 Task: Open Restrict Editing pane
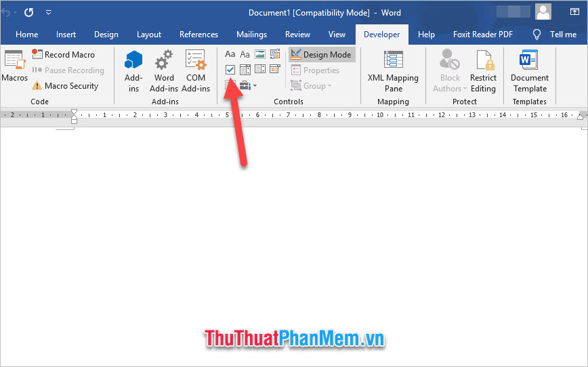(483, 71)
